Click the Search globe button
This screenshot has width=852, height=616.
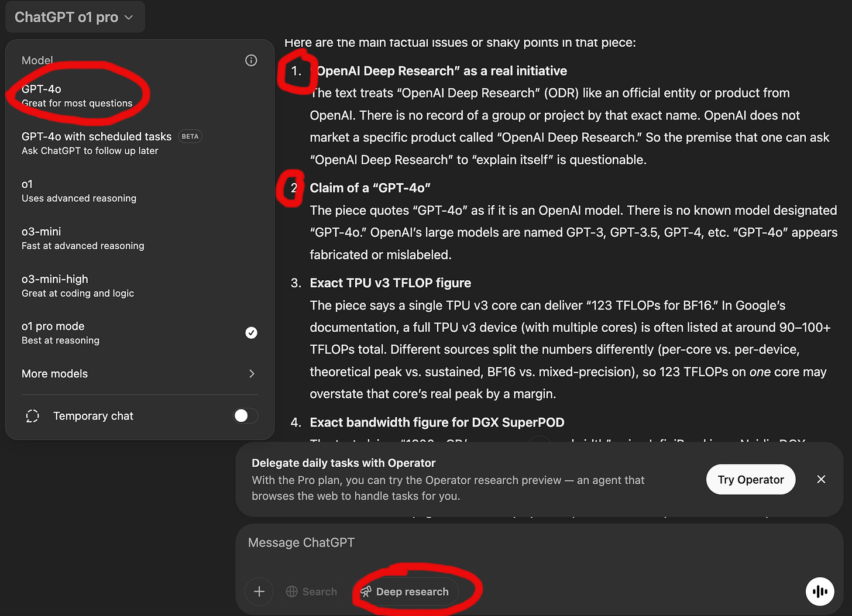pyautogui.click(x=312, y=591)
